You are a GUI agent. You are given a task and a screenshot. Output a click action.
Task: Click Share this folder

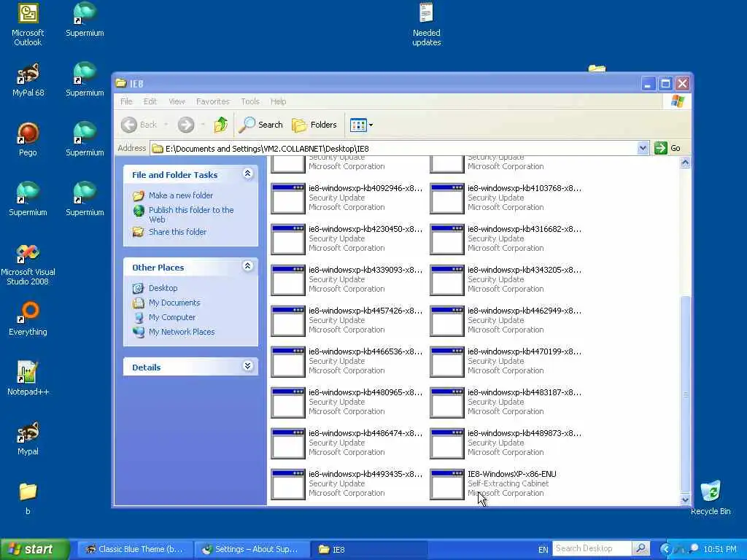(177, 232)
